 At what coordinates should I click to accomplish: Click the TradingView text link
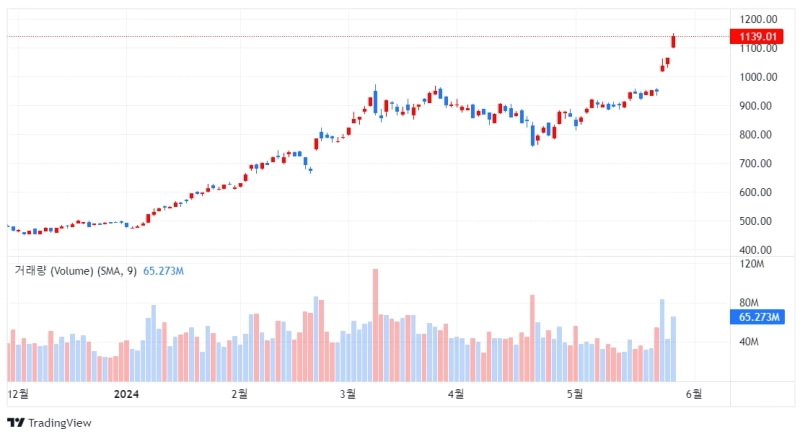[x=60, y=423]
